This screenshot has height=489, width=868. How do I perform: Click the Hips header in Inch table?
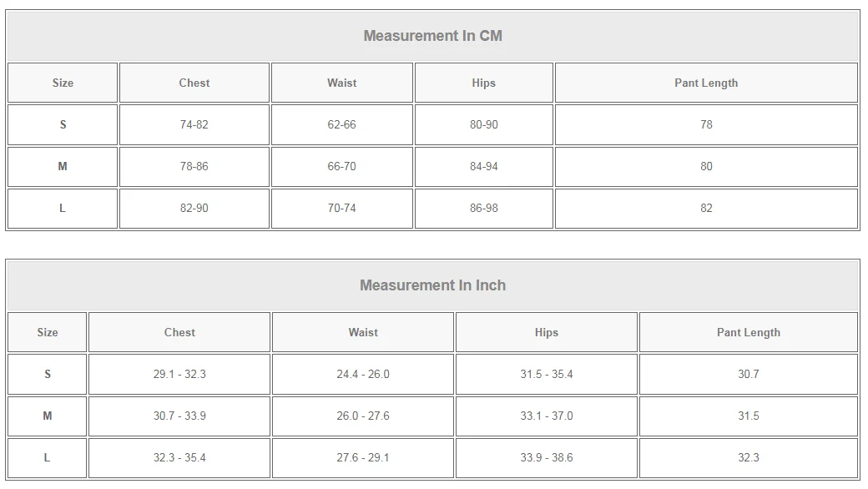click(x=547, y=332)
